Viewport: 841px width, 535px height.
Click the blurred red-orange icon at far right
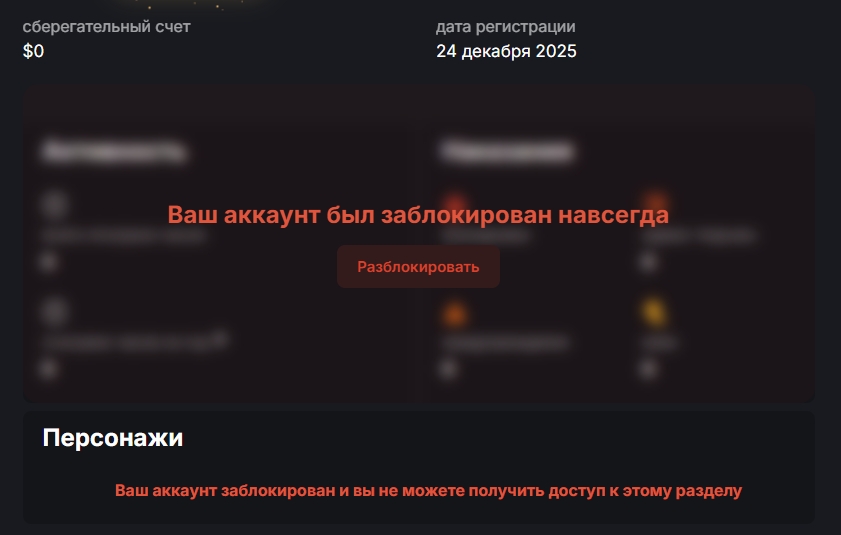click(655, 202)
